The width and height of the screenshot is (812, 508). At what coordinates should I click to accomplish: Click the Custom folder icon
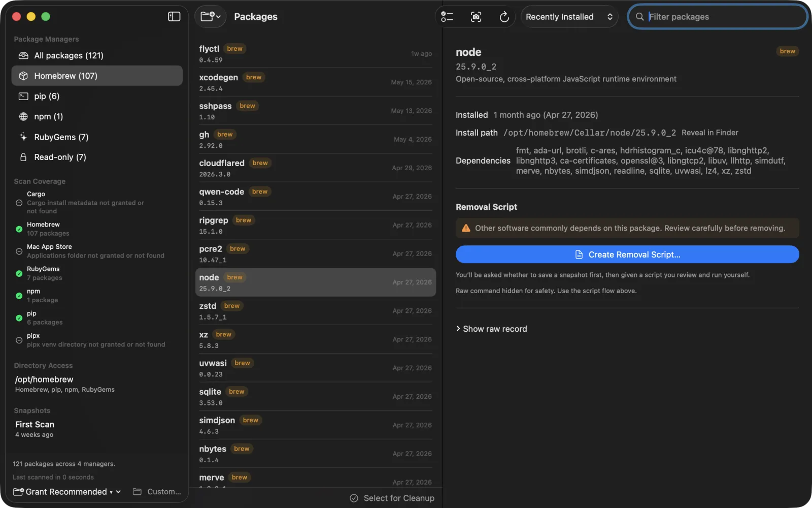(x=137, y=492)
